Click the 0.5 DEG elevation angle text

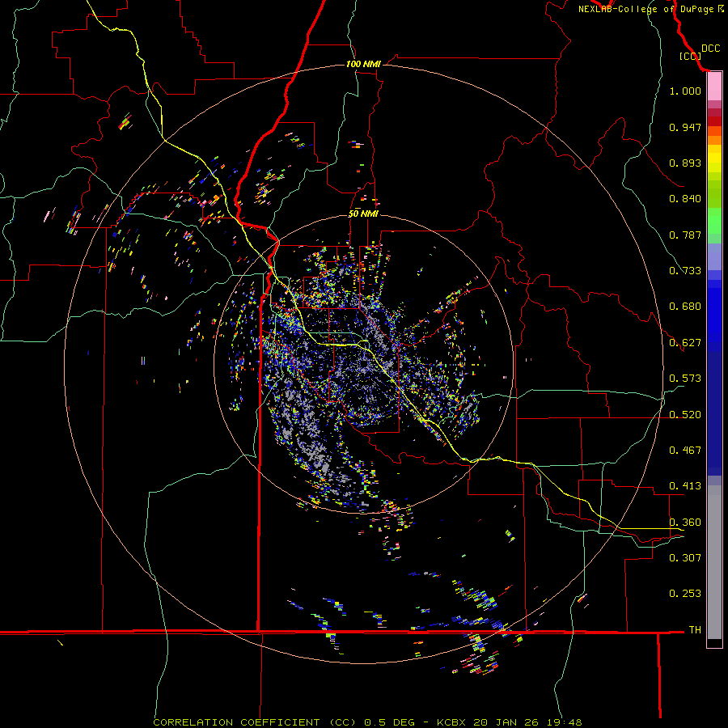[391, 722]
